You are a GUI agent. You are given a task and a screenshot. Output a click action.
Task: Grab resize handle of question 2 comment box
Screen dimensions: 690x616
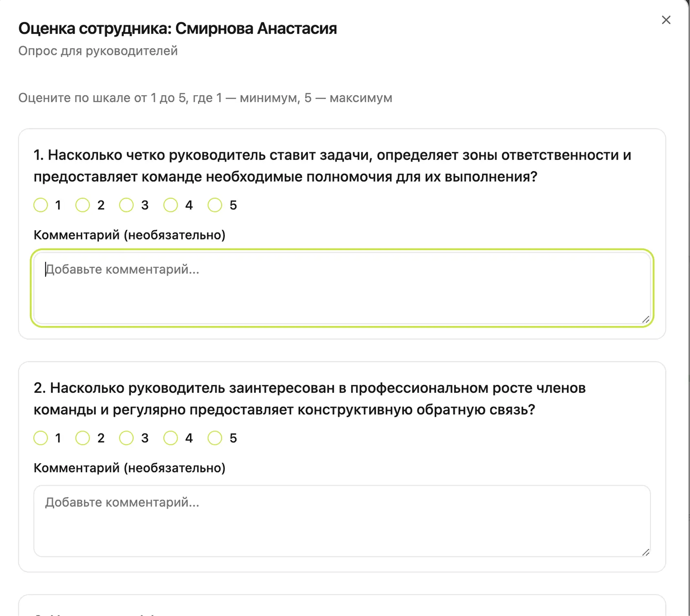[646, 552]
